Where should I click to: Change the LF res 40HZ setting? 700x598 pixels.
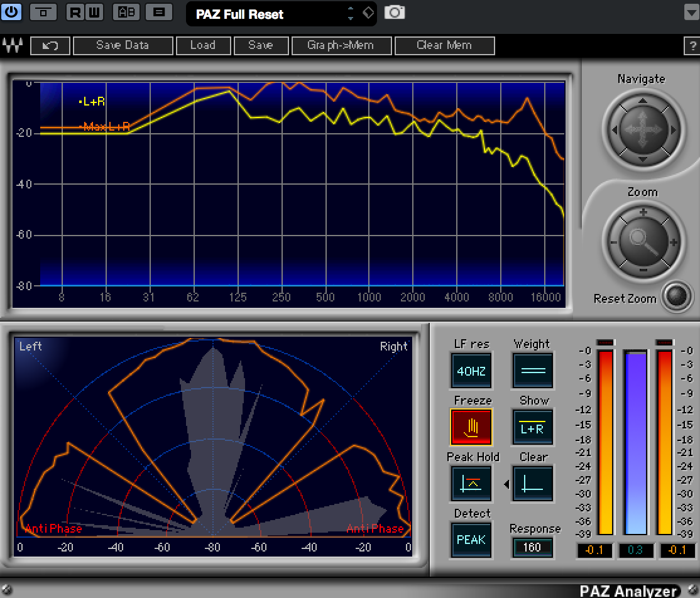point(471,371)
